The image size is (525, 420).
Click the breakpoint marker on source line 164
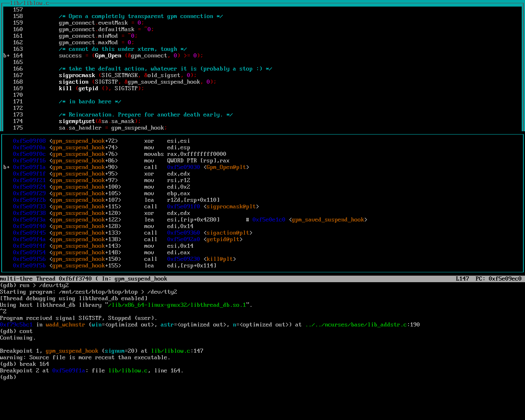(x=7, y=56)
